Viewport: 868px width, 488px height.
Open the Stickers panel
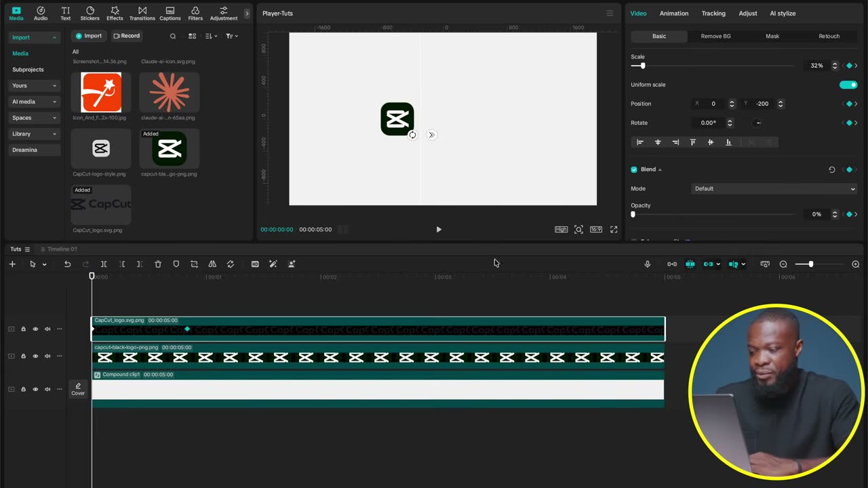[x=90, y=14]
